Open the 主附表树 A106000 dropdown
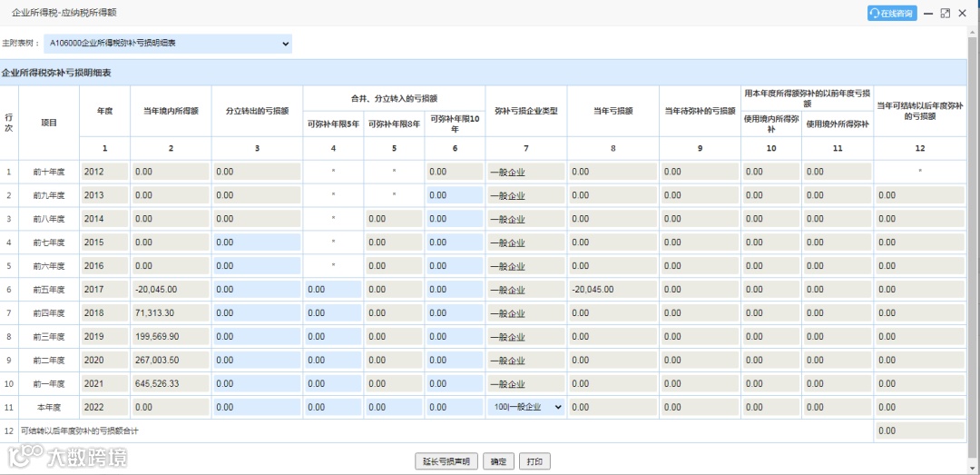This screenshot has width=980, height=475. point(169,44)
